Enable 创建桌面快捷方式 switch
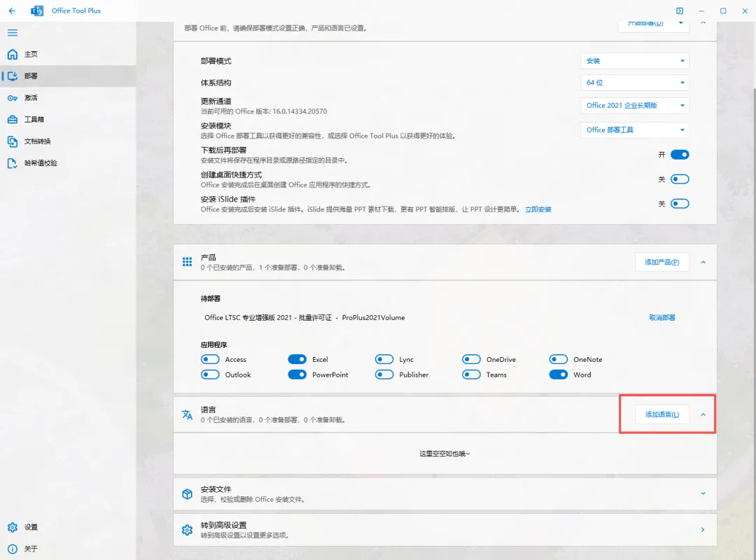The width and height of the screenshot is (756, 560). (680, 179)
